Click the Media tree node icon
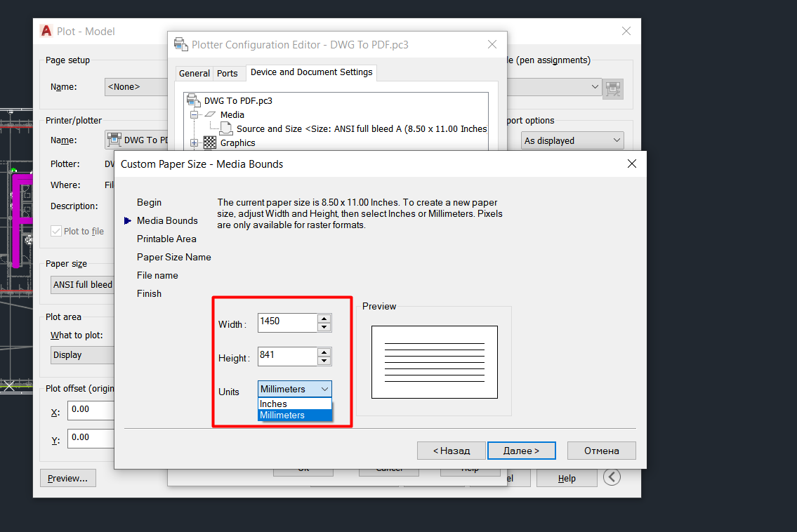The height and width of the screenshot is (532, 797). (211, 115)
